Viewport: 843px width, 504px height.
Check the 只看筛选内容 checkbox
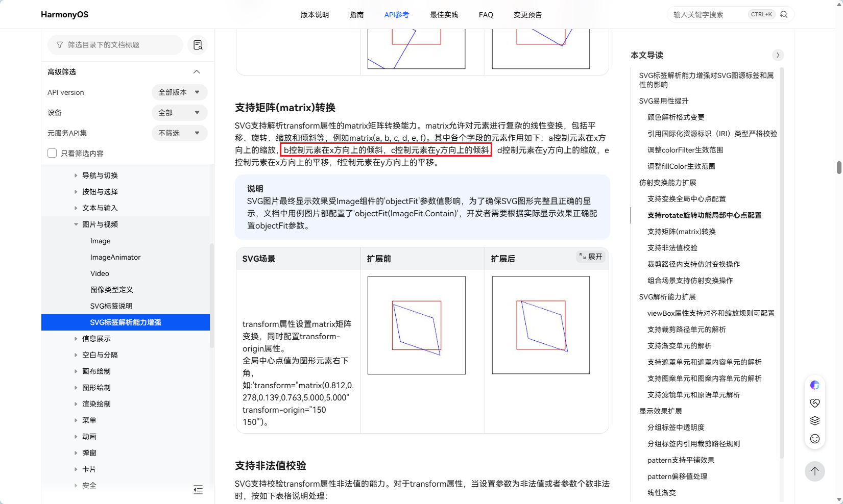tap(52, 153)
